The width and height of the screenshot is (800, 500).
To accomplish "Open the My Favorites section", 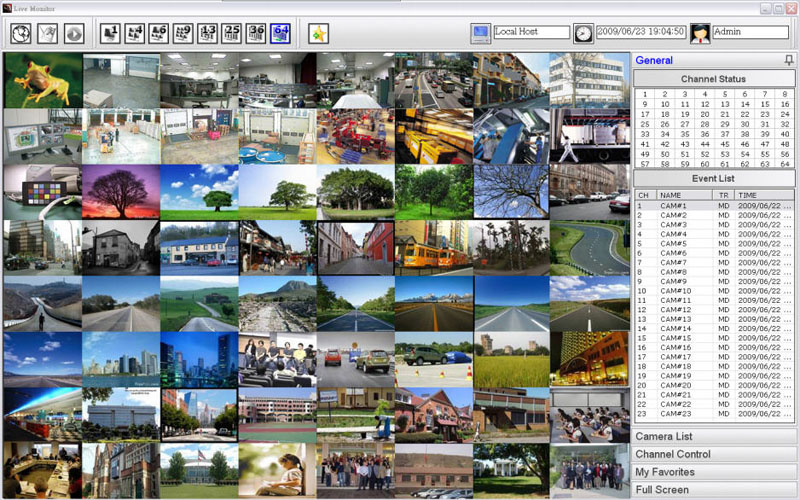I will [x=714, y=472].
